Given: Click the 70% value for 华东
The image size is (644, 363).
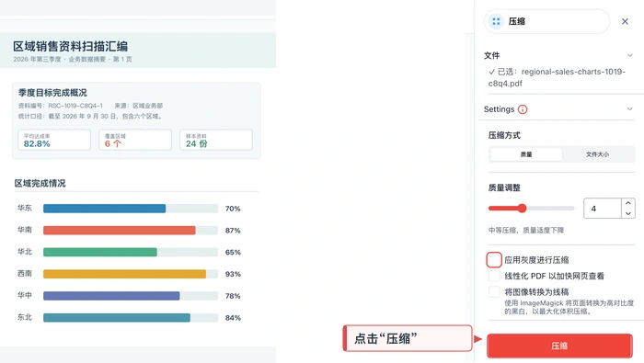Looking at the screenshot, I should coord(233,209).
